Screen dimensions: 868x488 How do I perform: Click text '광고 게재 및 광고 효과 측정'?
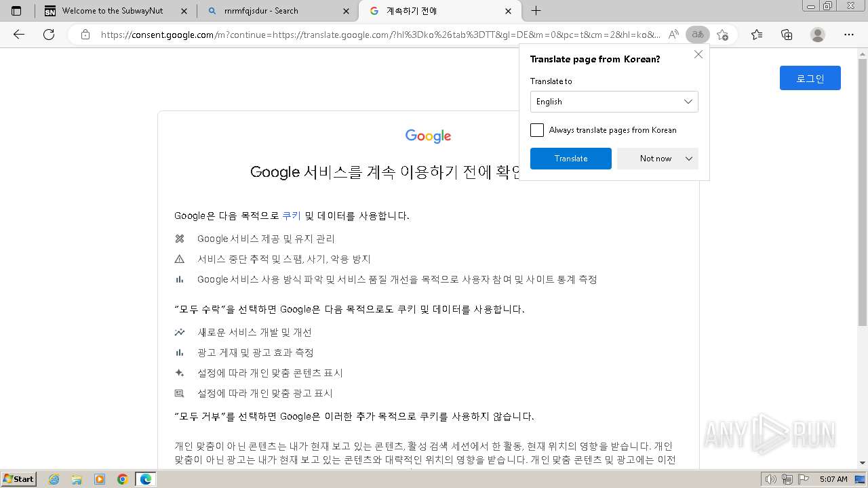pos(255,352)
